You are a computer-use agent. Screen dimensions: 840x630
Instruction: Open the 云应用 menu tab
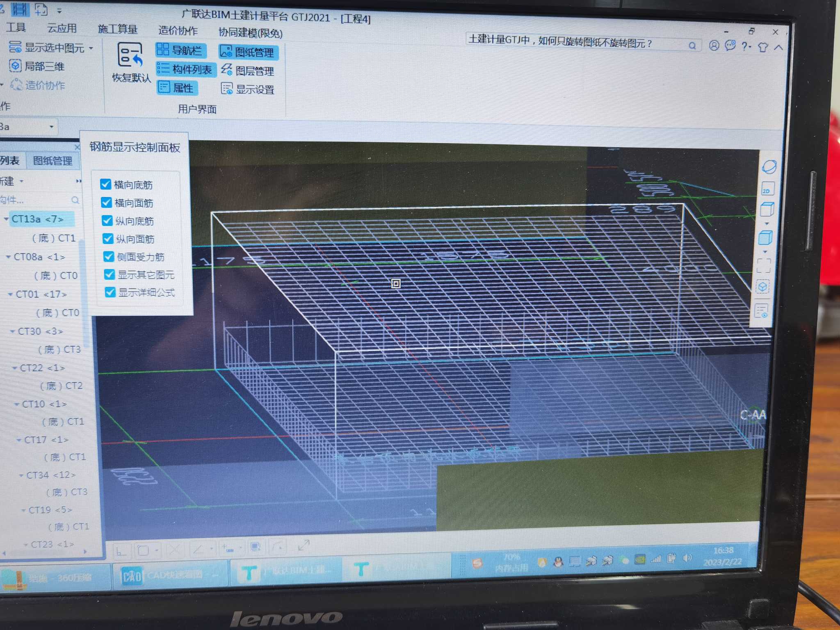(x=62, y=28)
